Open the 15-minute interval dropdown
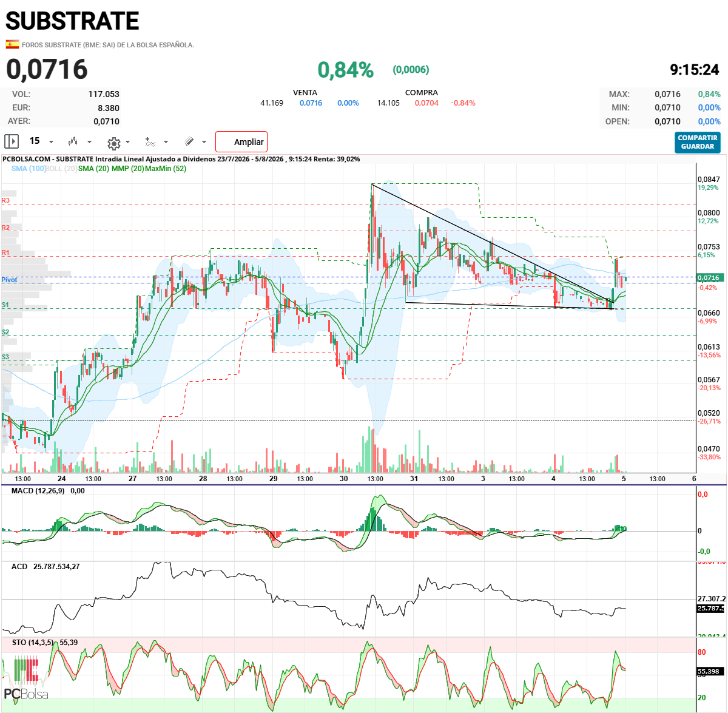 click(x=42, y=141)
